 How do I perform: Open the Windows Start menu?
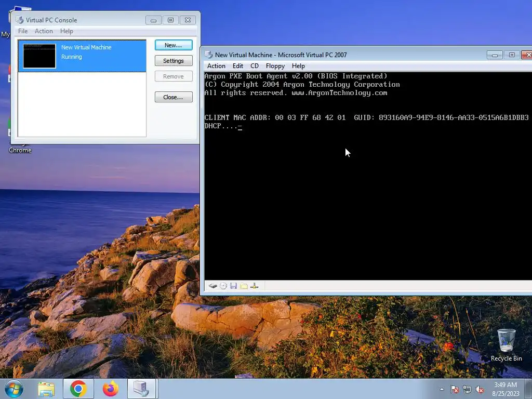pos(14,389)
